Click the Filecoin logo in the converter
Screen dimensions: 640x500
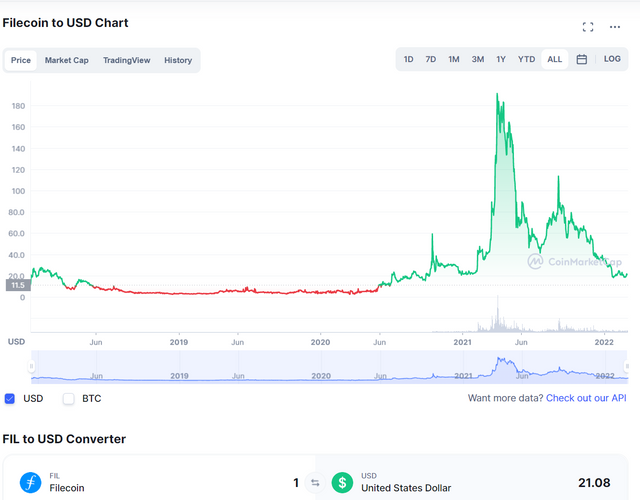[x=31, y=482]
